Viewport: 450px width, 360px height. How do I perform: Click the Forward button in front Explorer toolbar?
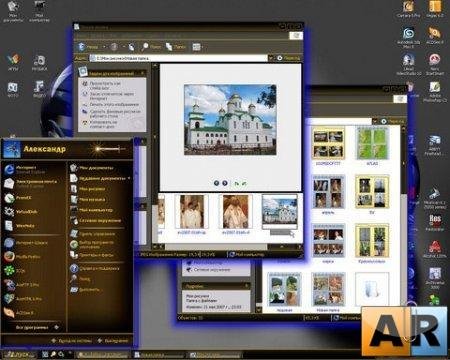tap(114, 47)
